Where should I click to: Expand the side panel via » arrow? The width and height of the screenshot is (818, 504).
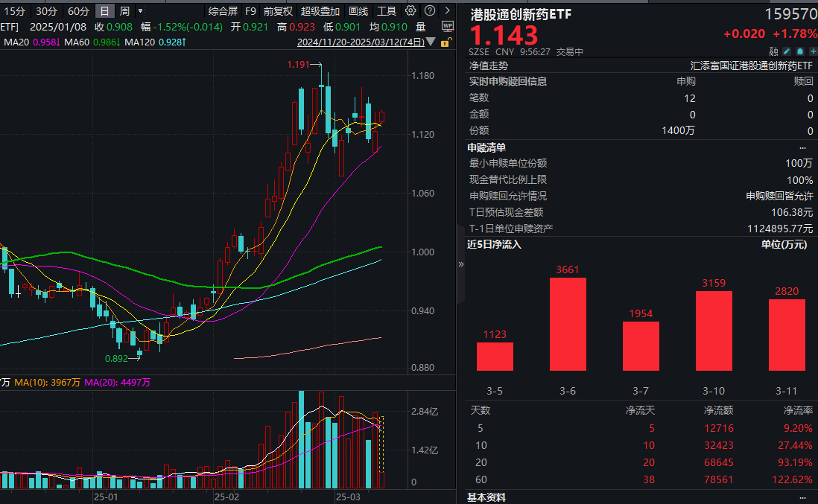pyautogui.click(x=463, y=264)
